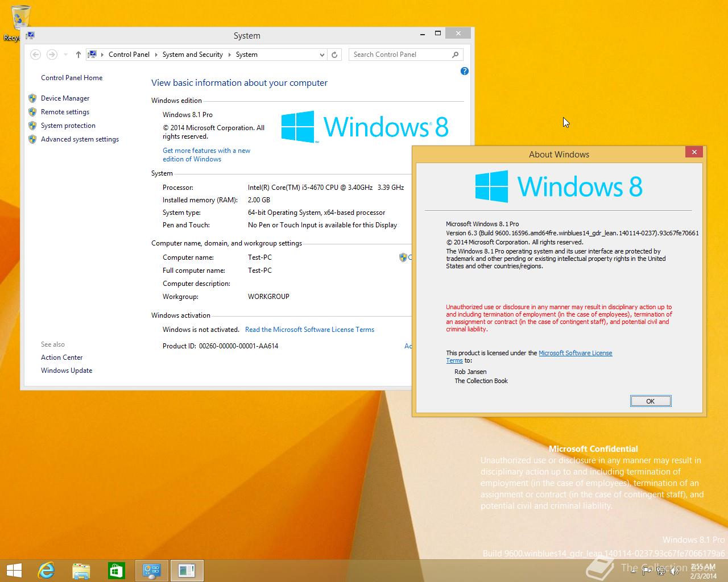Viewport: 728px width, 582px height.
Task: Open Control Panel Home link
Action: (x=72, y=78)
